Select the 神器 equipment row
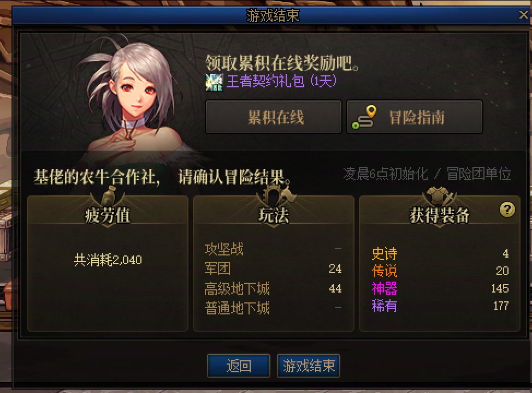Viewport: 532px width, 393px height. [x=440, y=289]
